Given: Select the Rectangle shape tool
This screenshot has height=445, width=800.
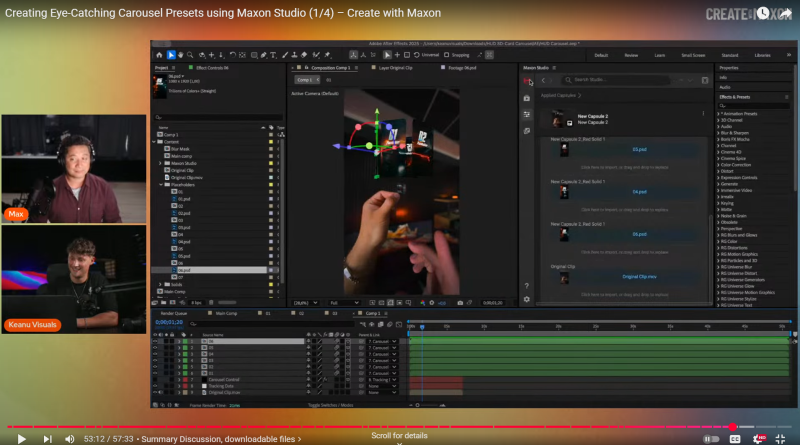Looking at the screenshot, I should point(254,55).
